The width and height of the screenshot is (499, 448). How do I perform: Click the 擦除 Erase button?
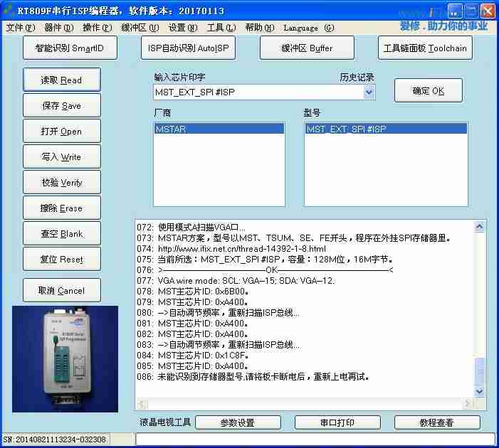point(62,208)
